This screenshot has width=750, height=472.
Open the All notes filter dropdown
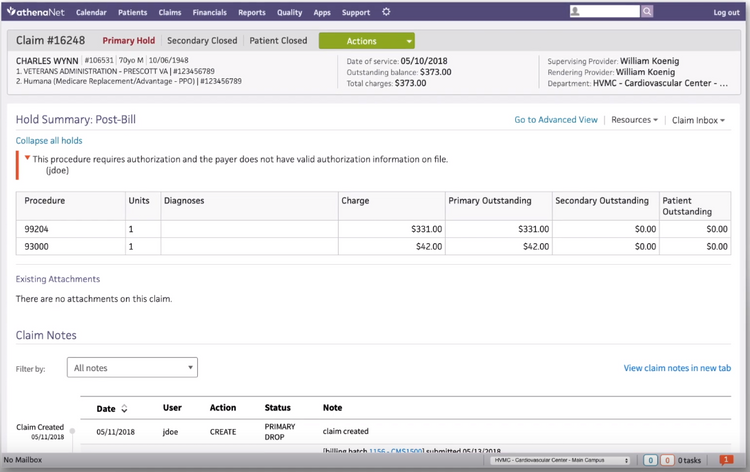[x=132, y=368]
